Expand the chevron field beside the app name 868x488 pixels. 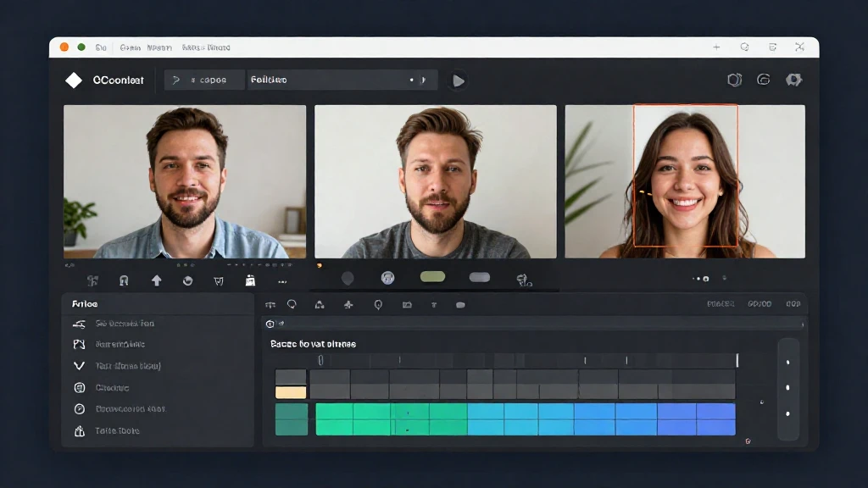click(204, 80)
